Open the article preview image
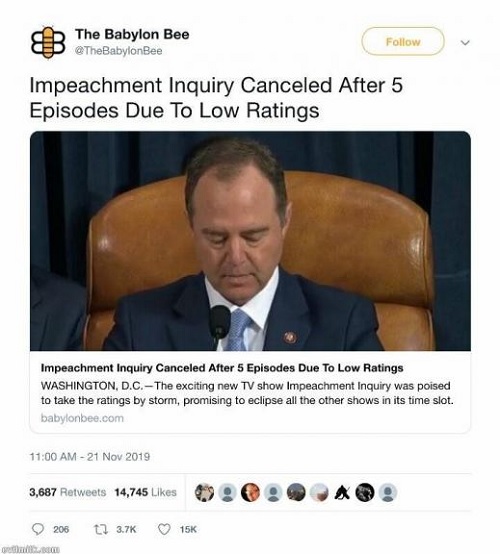Image resolution: width=500 pixels, height=554 pixels. [x=250, y=241]
